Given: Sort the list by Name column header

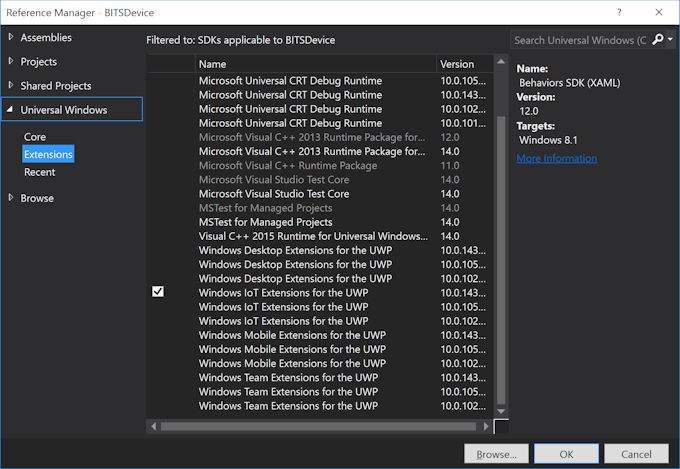Looking at the screenshot, I should click(x=315, y=64).
